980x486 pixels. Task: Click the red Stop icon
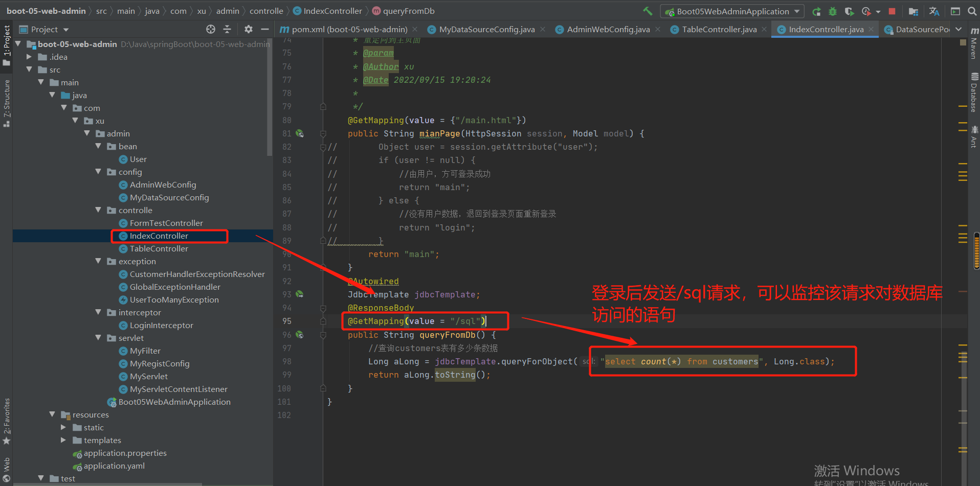tap(892, 11)
